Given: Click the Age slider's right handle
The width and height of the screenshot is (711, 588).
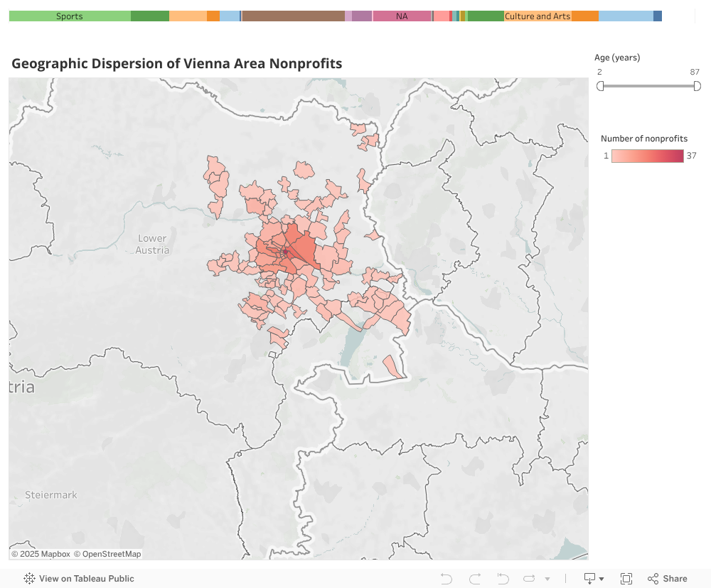Looking at the screenshot, I should click(697, 86).
